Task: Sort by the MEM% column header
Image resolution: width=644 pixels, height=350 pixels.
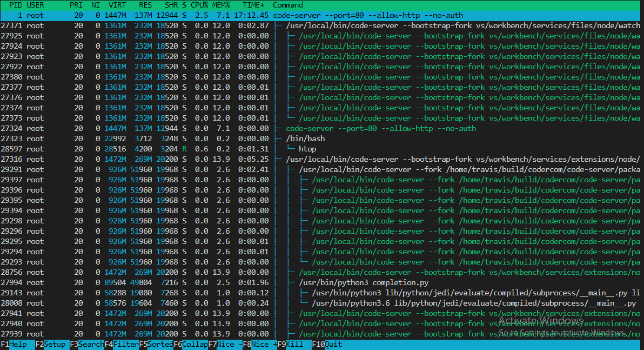Action: 221,5
